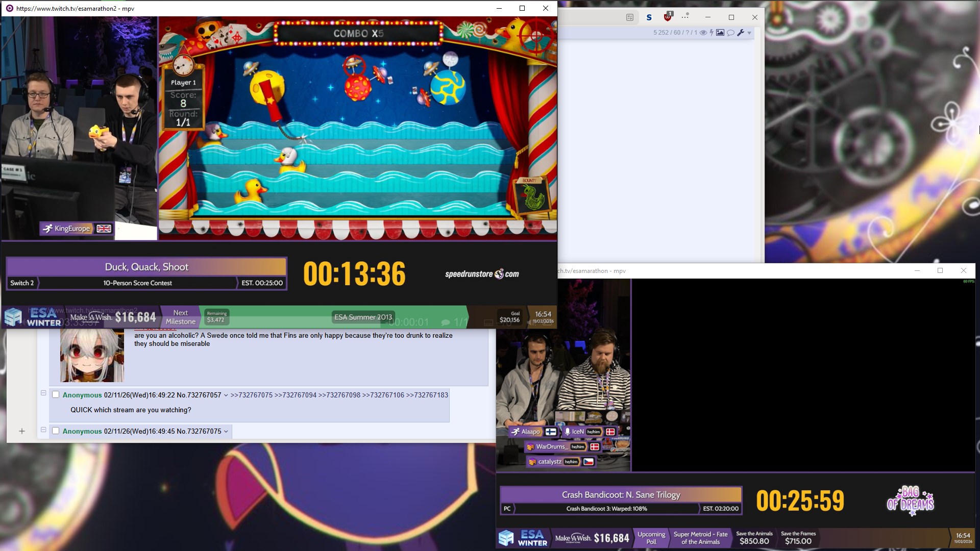Open the blue S extension icon

coord(649,17)
